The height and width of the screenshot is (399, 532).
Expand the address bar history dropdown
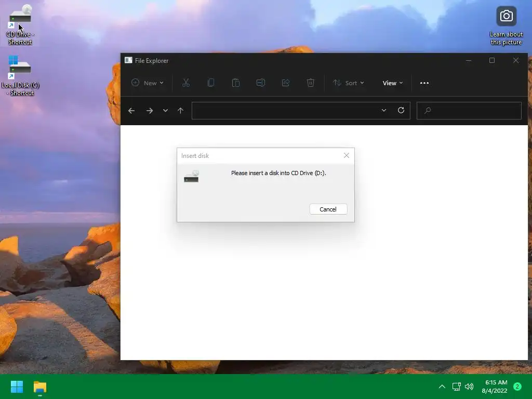coord(384,111)
